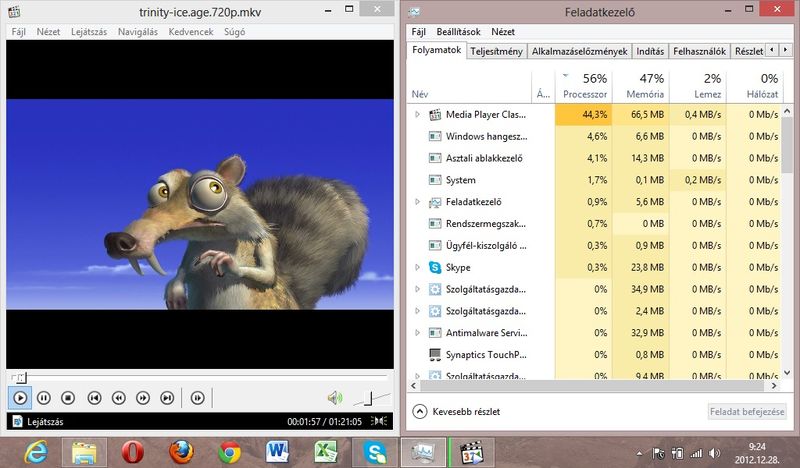The height and width of the screenshot is (468, 800).
Task: Select Asztali ablakkezelő process row
Action: (x=594, y=158)
